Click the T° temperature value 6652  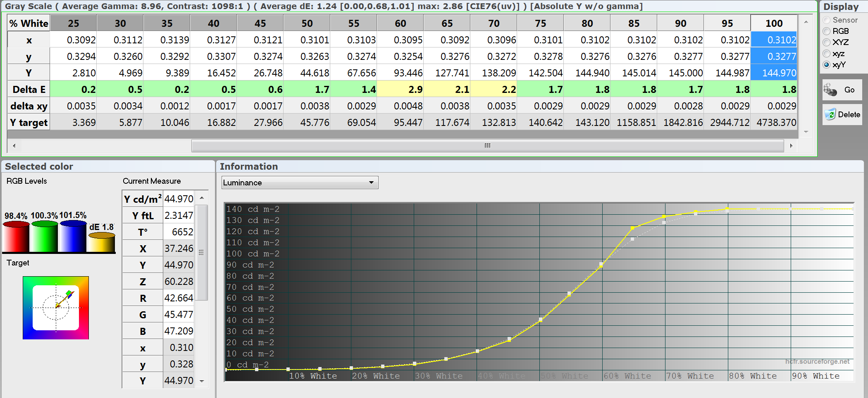coord(179,232)
